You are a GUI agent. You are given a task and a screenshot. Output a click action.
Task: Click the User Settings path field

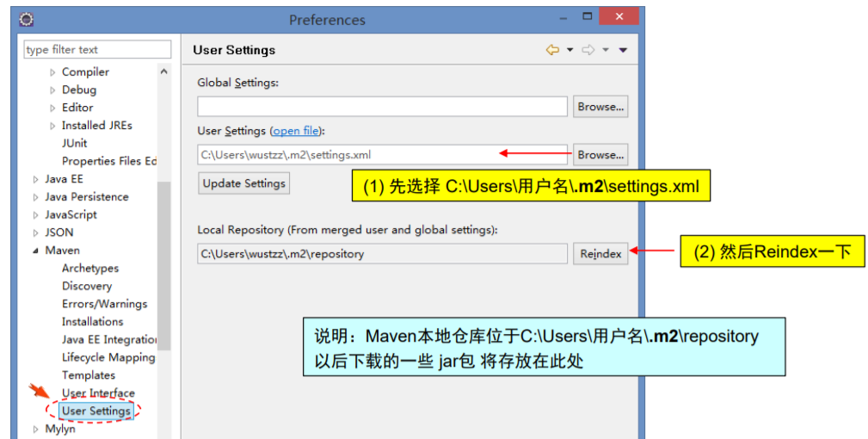(382, 154)
